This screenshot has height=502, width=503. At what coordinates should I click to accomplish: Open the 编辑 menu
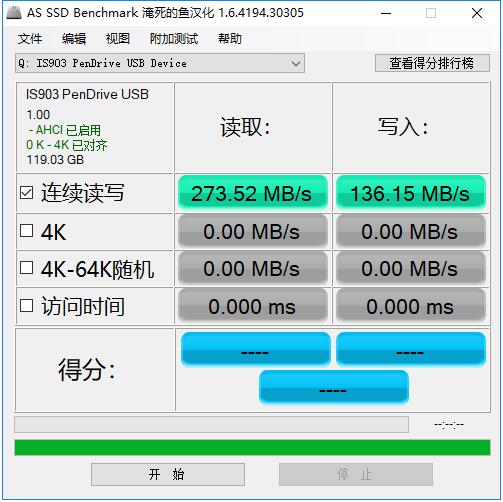74,39
